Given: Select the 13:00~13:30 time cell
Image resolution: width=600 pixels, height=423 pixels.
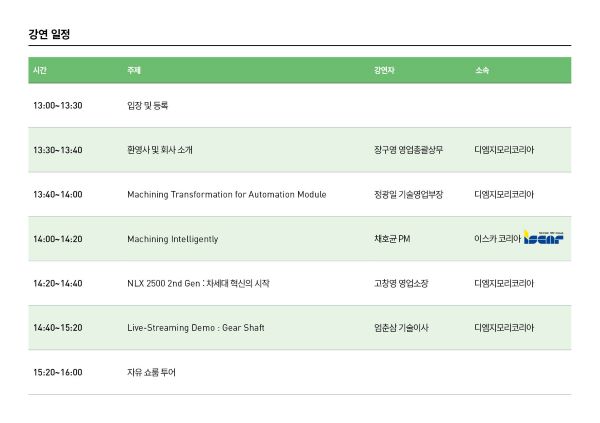Looking at the screenshot, I should pyautogui.click(x=58, y=105).
